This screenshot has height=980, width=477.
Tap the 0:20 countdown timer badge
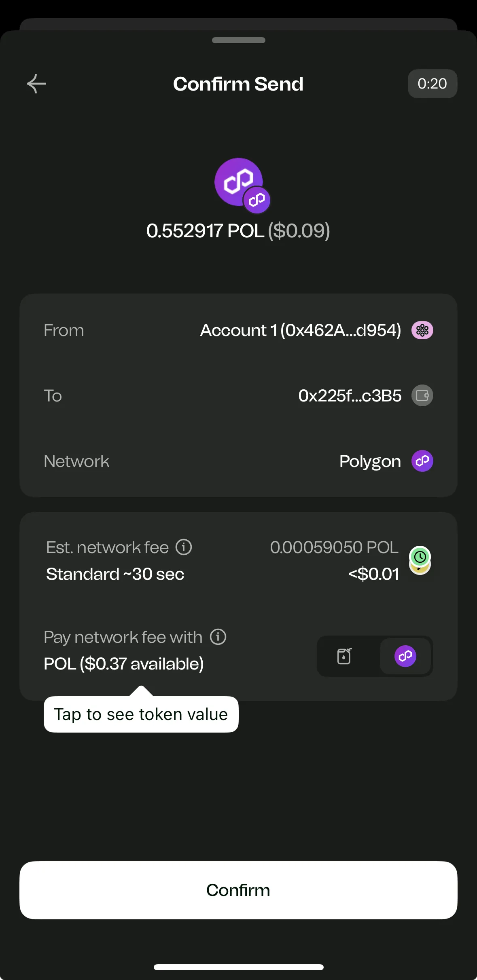(x=432, y=84)
